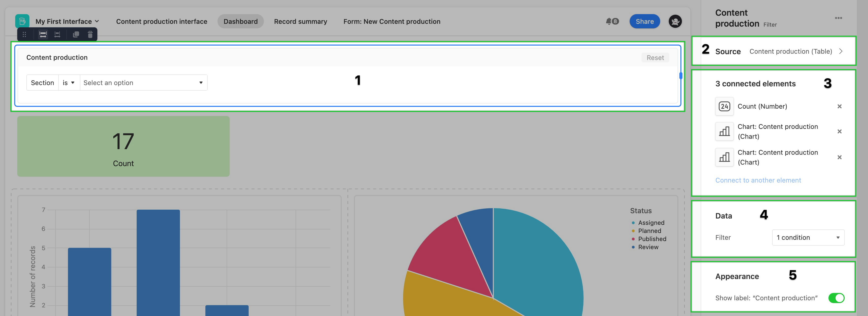Click the green Count 17 number card
This screenshot has width=868, height=316.
click(x=123, y=146)
